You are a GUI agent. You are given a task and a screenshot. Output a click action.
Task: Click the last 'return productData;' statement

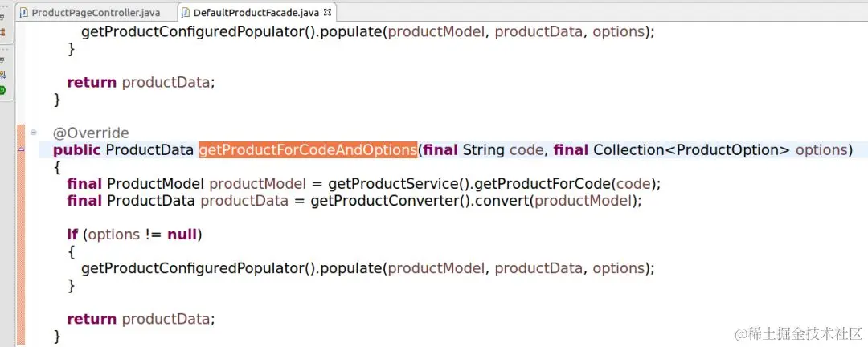point(141,319)
